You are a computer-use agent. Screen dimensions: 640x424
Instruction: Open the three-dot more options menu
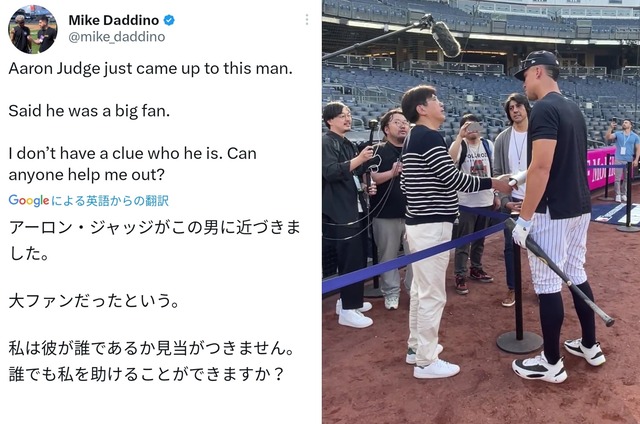[x=307, y=20]
